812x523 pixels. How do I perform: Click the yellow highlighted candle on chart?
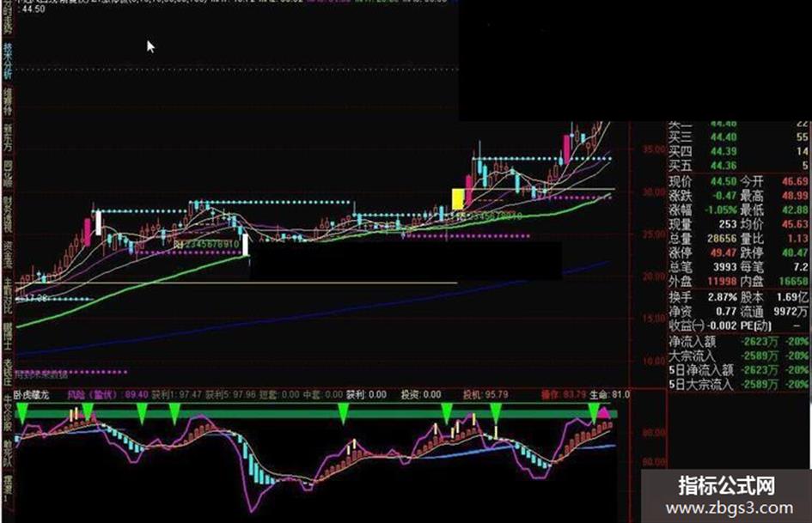[458, 199]
